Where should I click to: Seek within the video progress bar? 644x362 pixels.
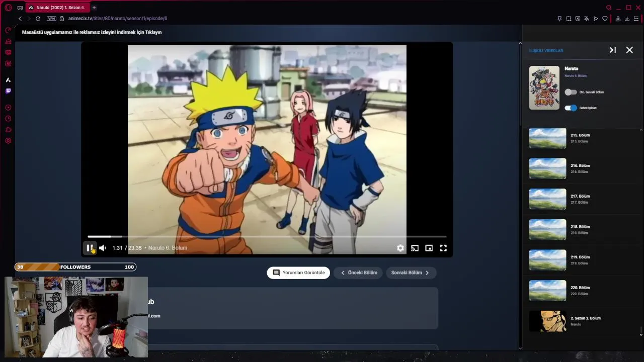pyautogui.click(x=267, y=236)
